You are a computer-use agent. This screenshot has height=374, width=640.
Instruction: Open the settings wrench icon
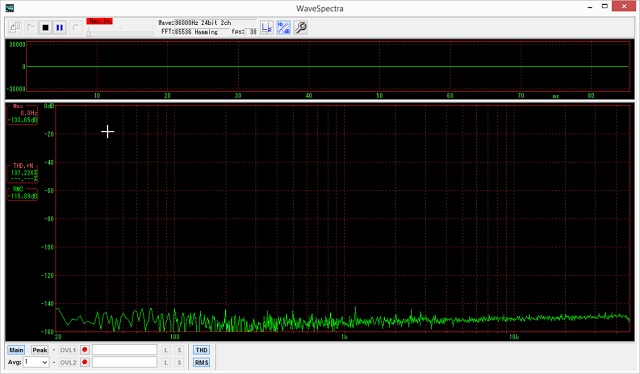click(x=300, y=27)
